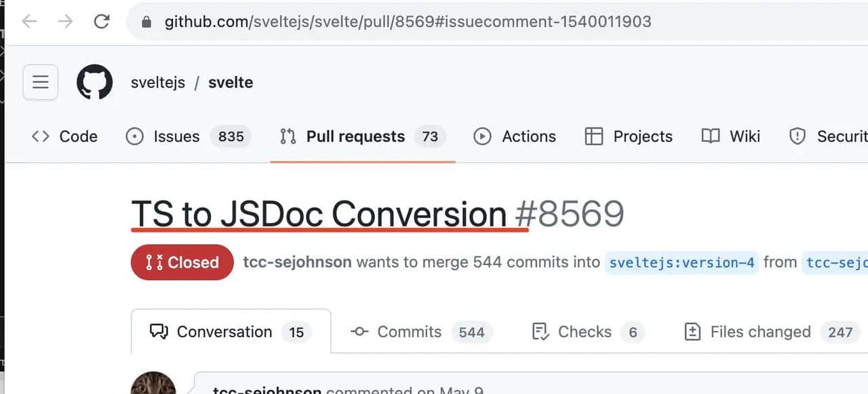The height and width of the screenshot is (394, 868).
Task: Open the Actions tab
Action: tap(515, 136)
